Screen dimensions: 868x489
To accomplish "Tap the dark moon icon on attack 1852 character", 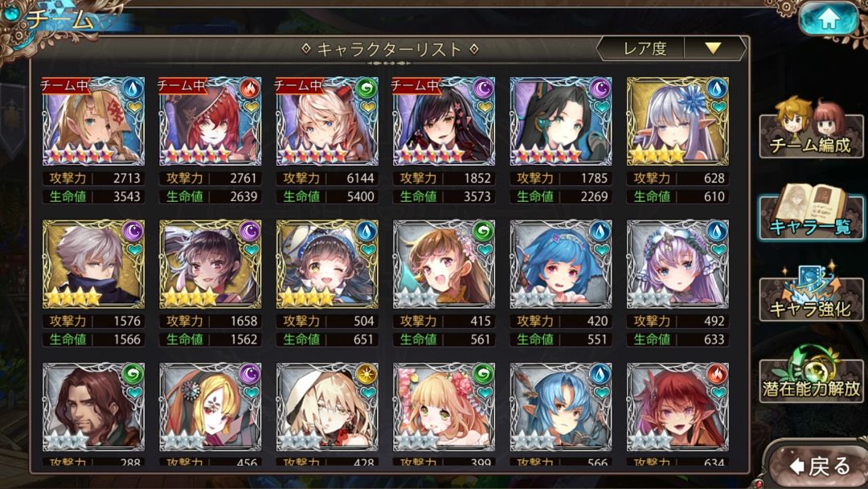I will tap(483, 88).
